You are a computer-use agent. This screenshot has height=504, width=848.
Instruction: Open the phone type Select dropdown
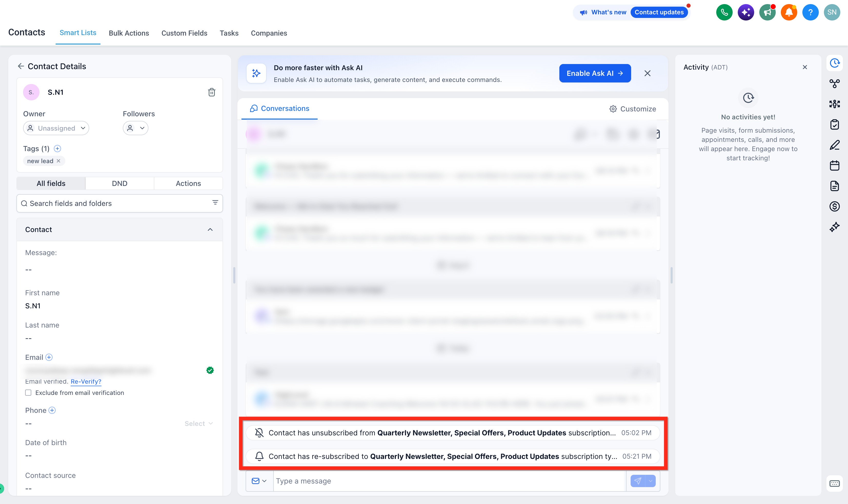[x=198, y=424]
